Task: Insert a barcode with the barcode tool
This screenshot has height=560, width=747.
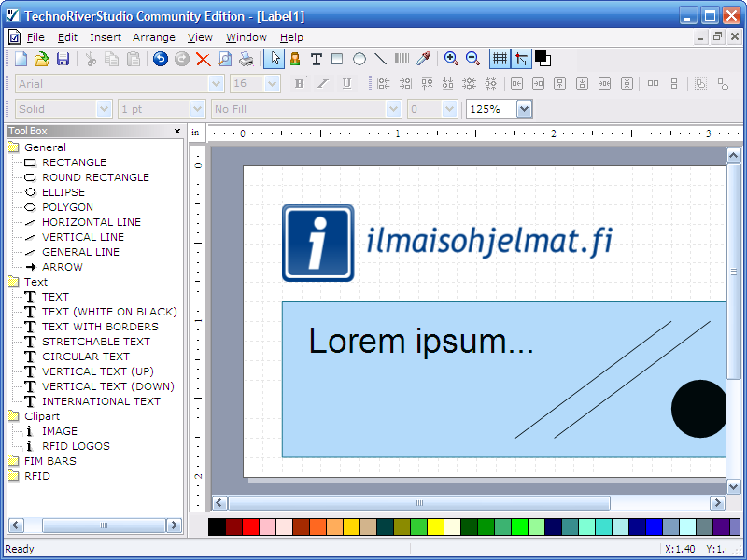Action: tap(402, 59)
